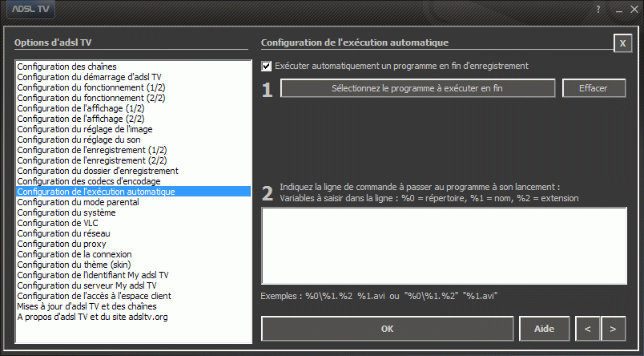Select Configuration du système

[x=134, y=212]
